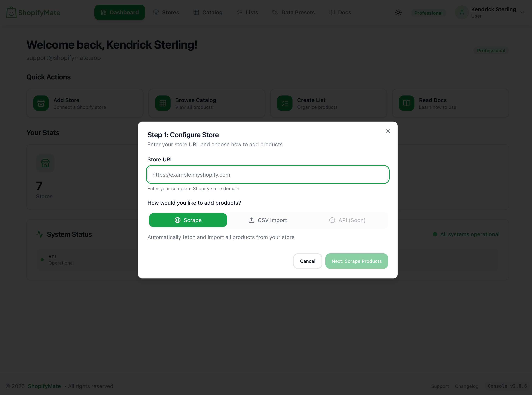The image size is (532, 395).
Task: Open the Docs section
Action: tap(340, 12)
